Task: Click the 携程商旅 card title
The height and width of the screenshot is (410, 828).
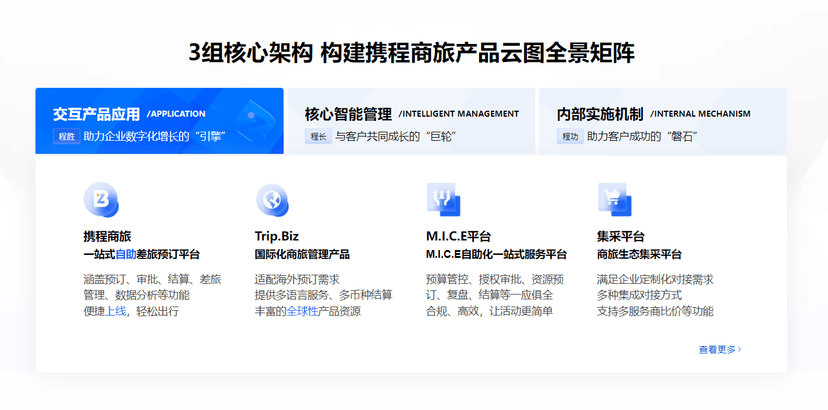Action: coord(107,236)
